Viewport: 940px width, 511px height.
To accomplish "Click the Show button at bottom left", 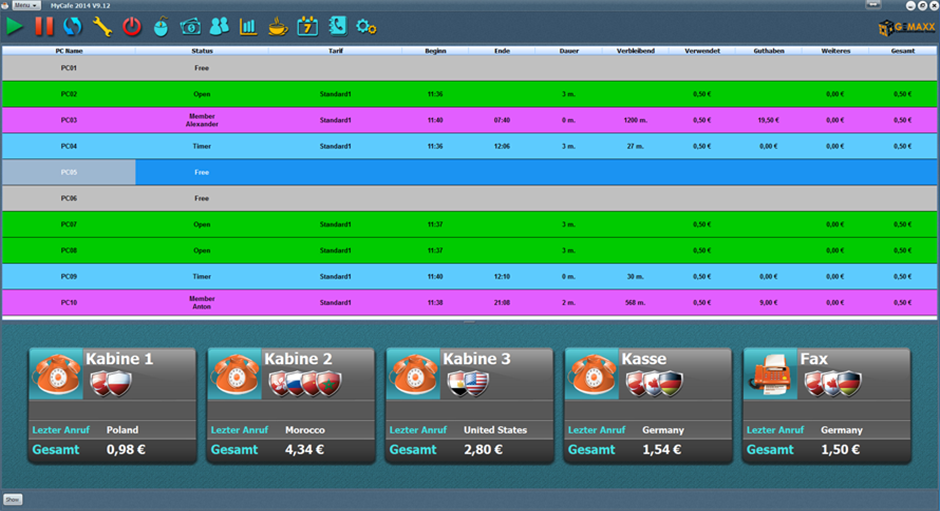I will click(12, 499).
